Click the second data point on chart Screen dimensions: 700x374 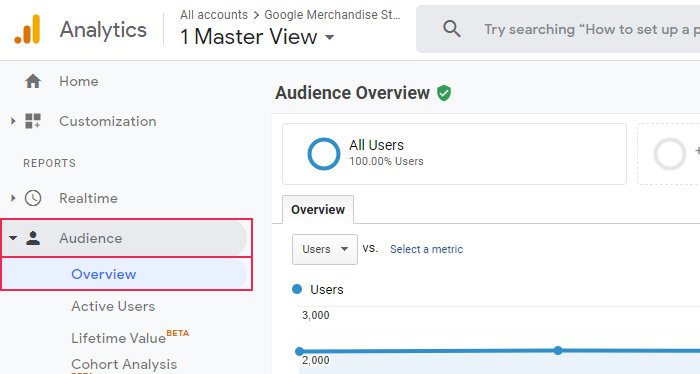(558, 350)
